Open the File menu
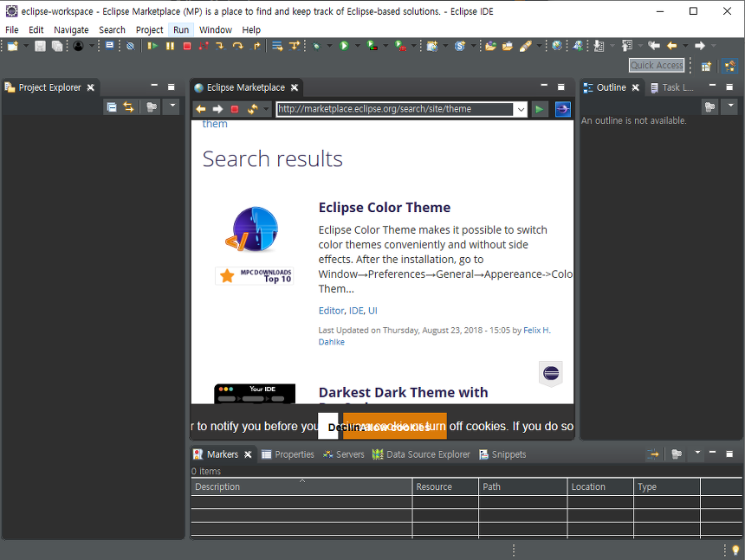 click(12, 30)
